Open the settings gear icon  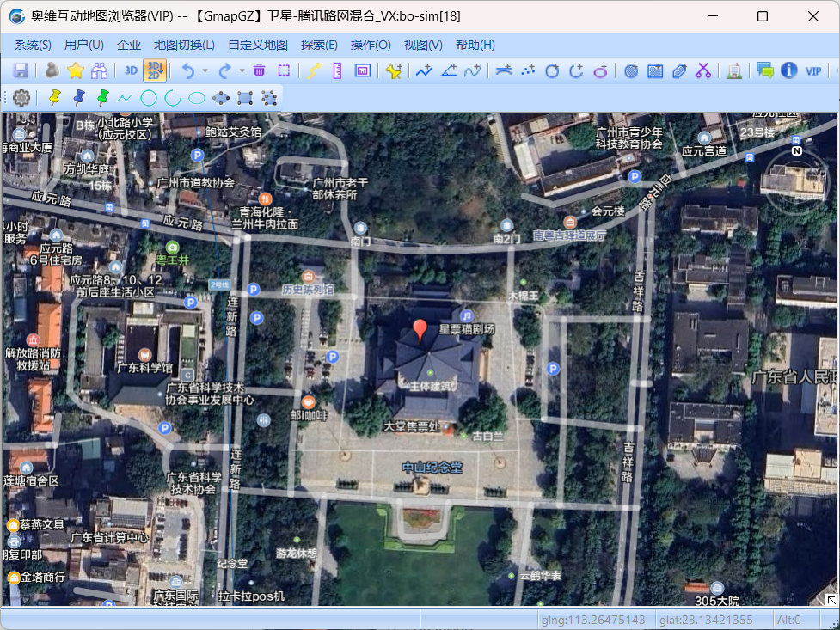[21, 98]
